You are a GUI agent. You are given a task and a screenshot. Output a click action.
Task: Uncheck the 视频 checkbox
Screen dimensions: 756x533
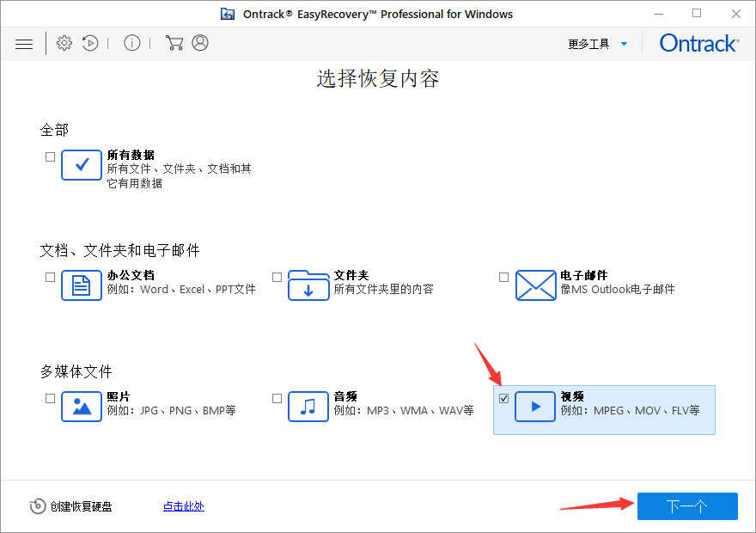tap(503, 398)
